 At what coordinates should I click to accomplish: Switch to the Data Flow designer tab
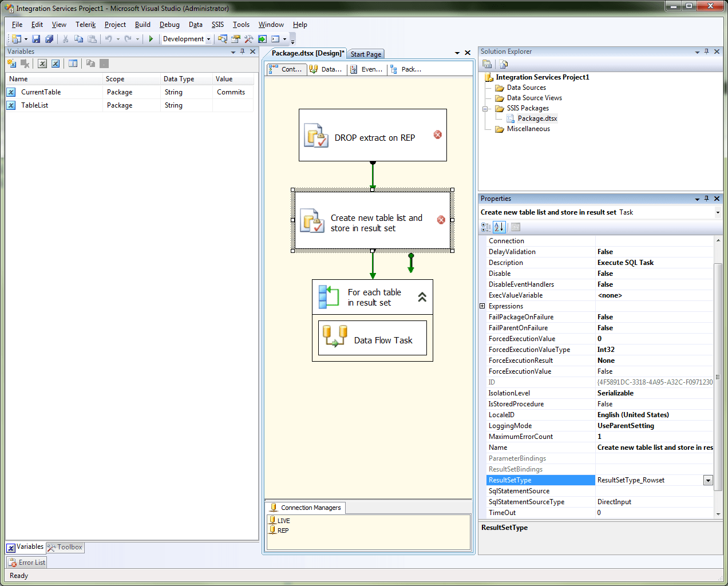point(326,69)
